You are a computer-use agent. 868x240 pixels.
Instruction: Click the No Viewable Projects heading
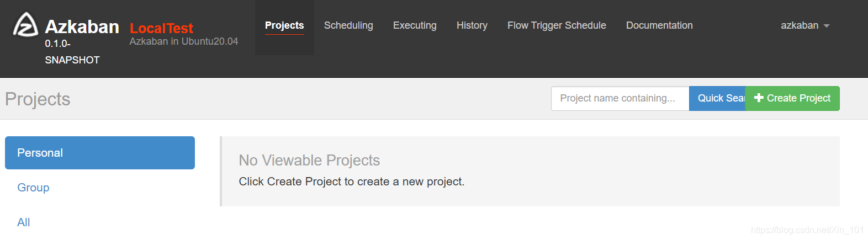[309, 160]
